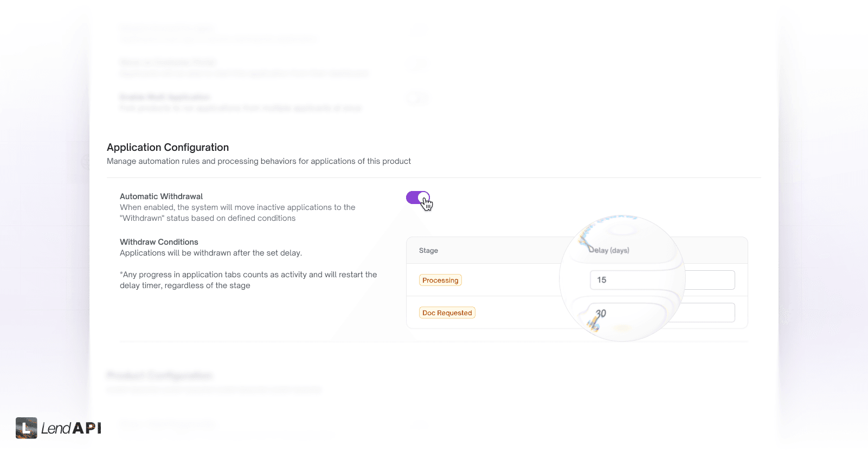The height and width of the screenshot is (452, 868).
Task: Toggle the second faded switch in the upper settings list
Action: coord(417,64)
